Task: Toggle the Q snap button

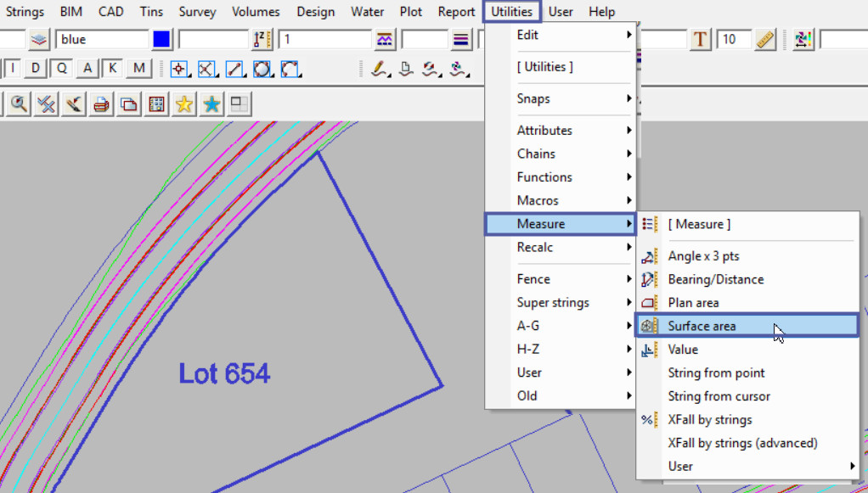Action: [x=61, y=69]
